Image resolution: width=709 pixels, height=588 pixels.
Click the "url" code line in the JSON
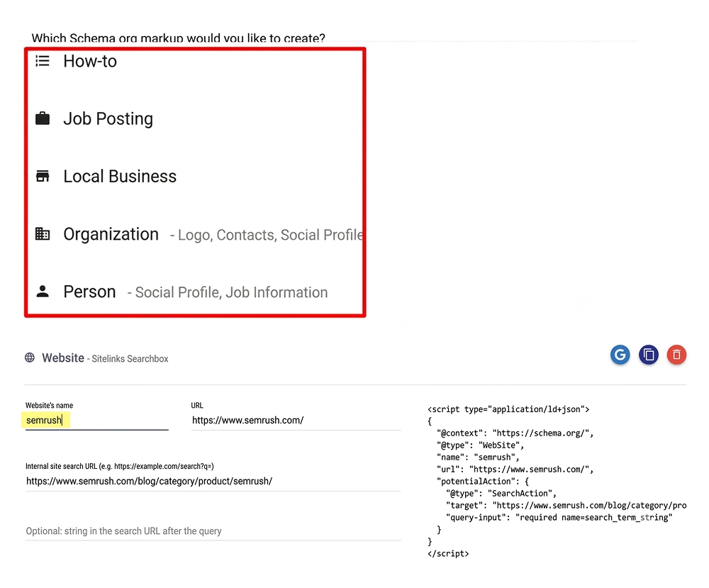click(515, 470)
